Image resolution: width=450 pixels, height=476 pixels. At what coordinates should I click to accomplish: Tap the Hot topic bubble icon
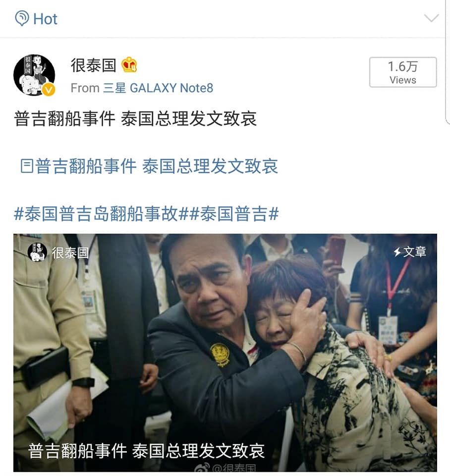22,18
